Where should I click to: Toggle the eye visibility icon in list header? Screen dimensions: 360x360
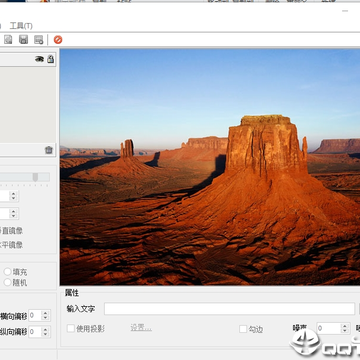point(39,59)
